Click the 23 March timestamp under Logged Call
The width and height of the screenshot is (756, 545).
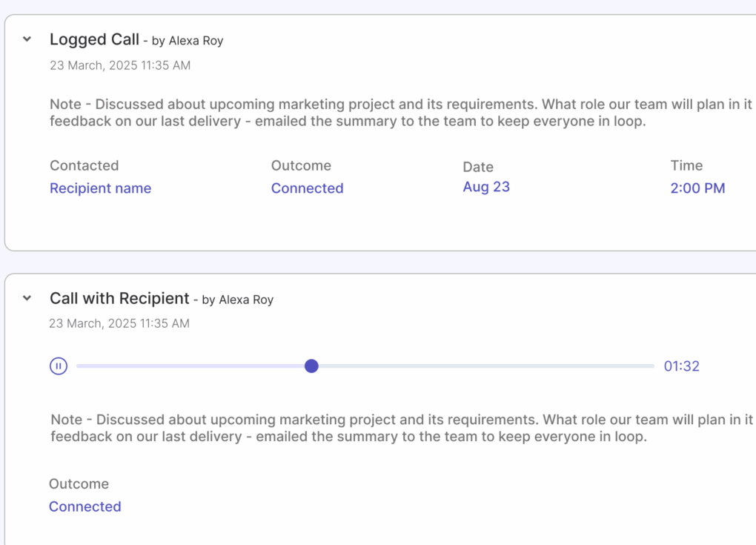click(119, 65)
